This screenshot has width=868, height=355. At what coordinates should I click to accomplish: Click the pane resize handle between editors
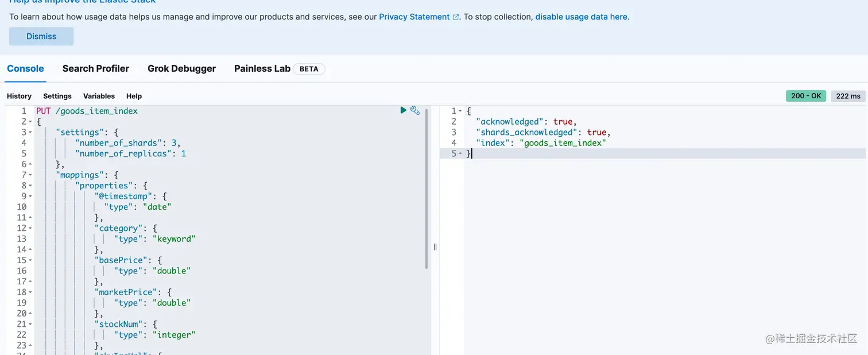click(x=435, y=247)
